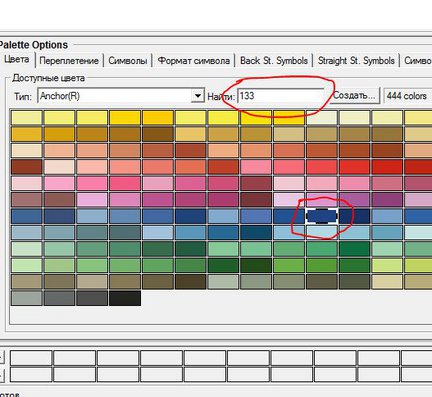The width and height of the screenshot is (432, 397).
Task: Choose the charcoal swatch beside the black one
Action: [x=92, y=298]
